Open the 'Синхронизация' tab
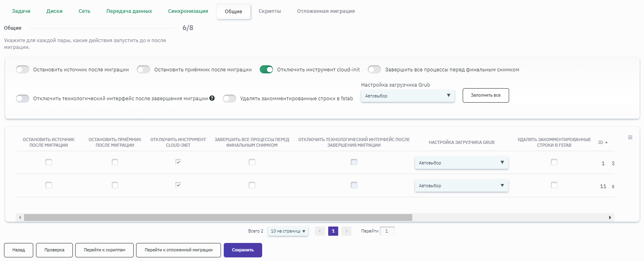 (188, 11)
